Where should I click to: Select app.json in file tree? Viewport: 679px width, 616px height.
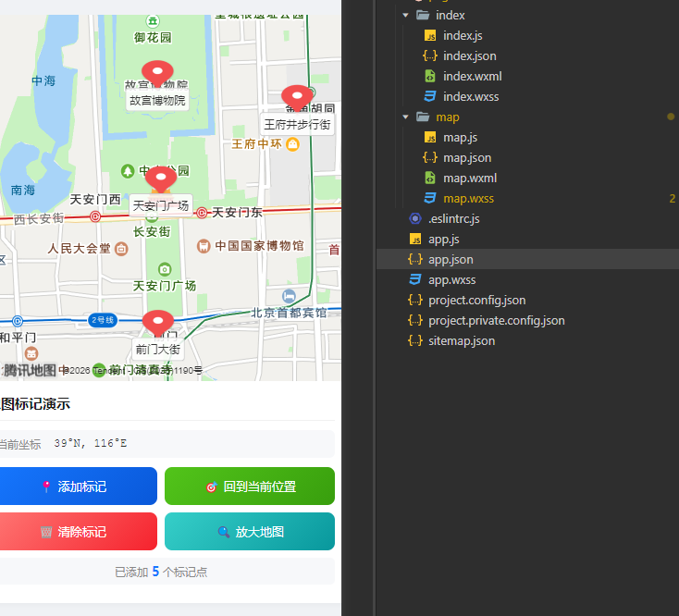pos(527,259)
